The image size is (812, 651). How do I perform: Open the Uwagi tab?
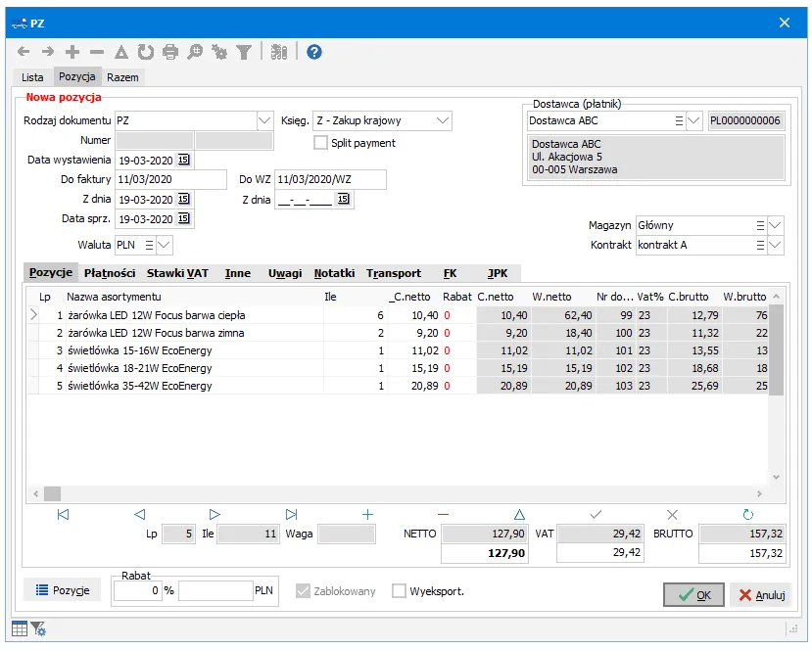pos(285,273)
